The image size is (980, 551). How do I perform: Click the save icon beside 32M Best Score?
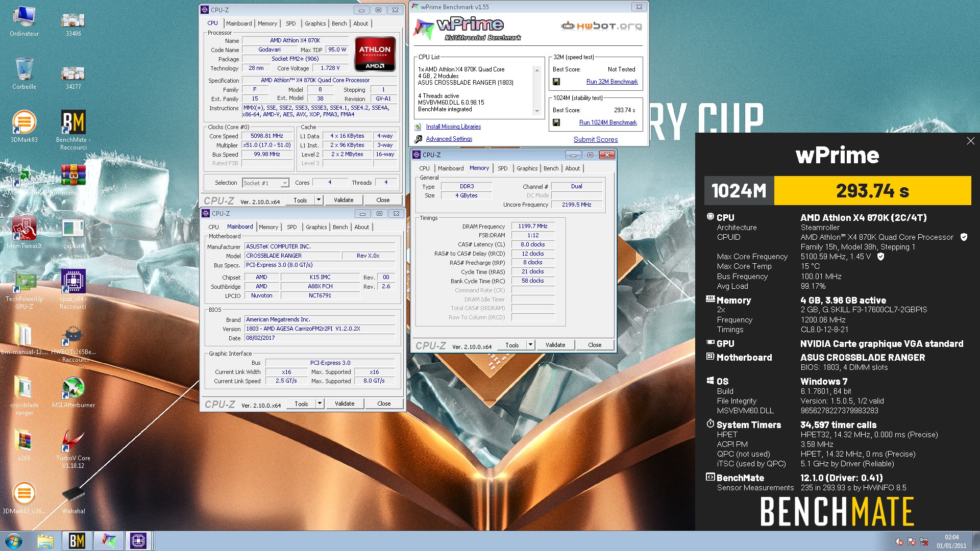click(x=556, y=82)
